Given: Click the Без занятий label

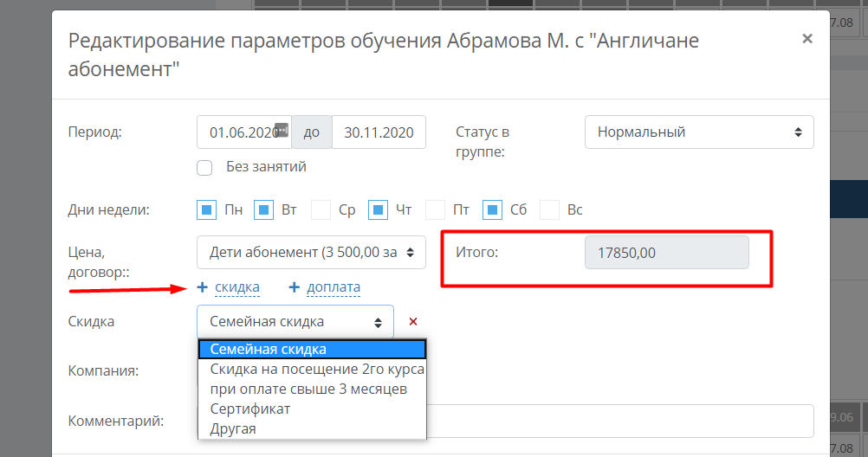Looking at the screenshot, I should coord(266,167).
